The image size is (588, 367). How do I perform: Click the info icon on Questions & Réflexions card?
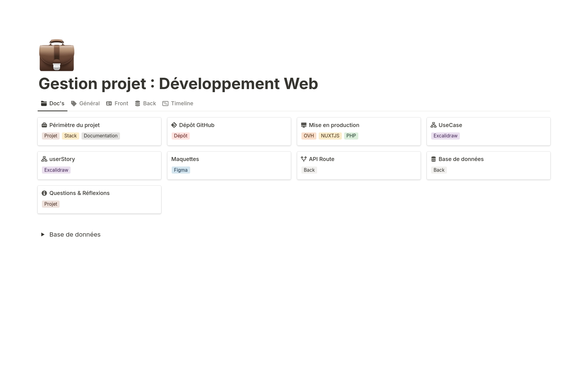[x=44, y=193]
